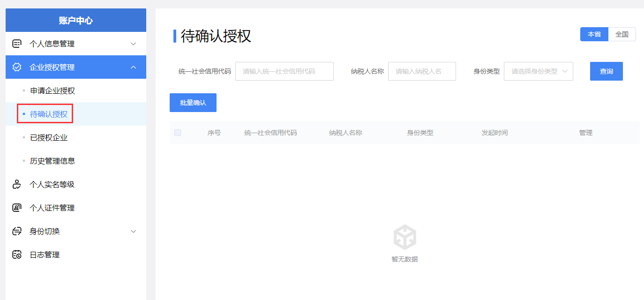The image size is (644, 300).
Task: Select the 本省 region option
Action: pyautogui.click(x=594, y=35)
